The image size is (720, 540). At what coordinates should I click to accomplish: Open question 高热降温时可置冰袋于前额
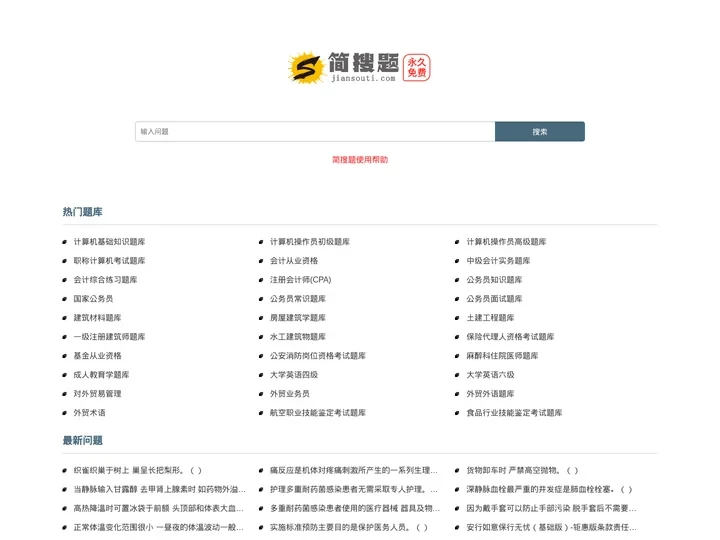click(158, 508)
